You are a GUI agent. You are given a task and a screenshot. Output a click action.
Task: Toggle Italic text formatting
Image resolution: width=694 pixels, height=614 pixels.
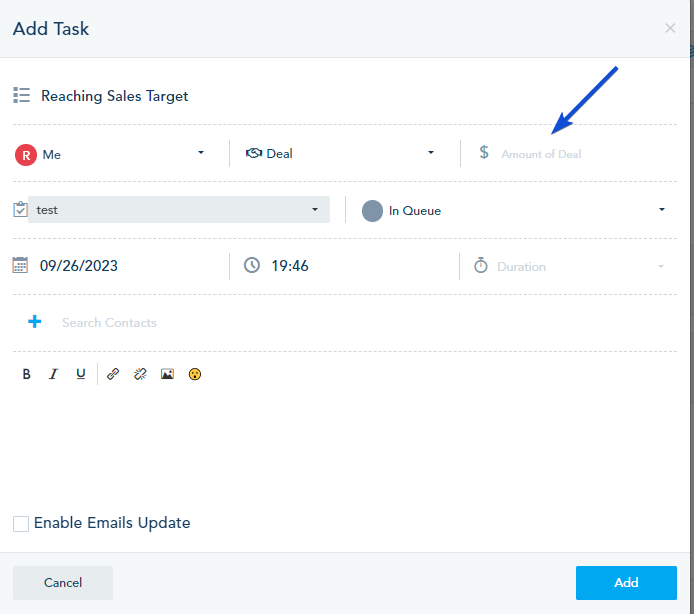click(53, 375)
